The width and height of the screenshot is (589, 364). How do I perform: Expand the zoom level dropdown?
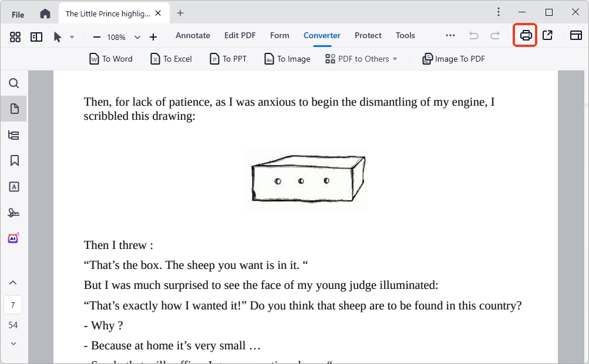point(137,37)
